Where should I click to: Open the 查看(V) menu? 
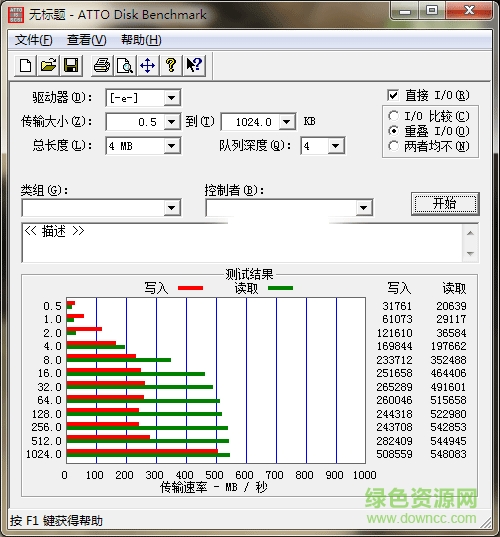[87, 40]
